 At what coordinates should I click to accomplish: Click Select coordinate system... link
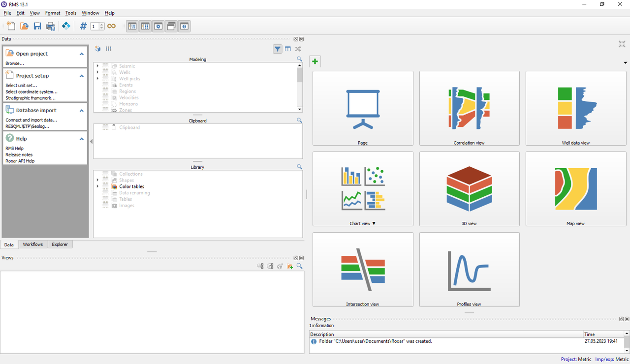coord(31,91)
